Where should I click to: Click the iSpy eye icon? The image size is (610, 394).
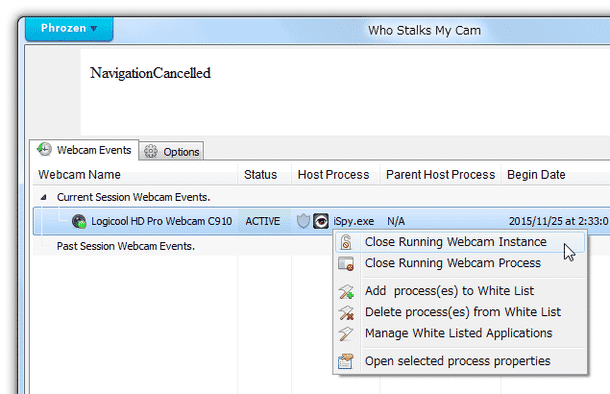coord(321,221)
